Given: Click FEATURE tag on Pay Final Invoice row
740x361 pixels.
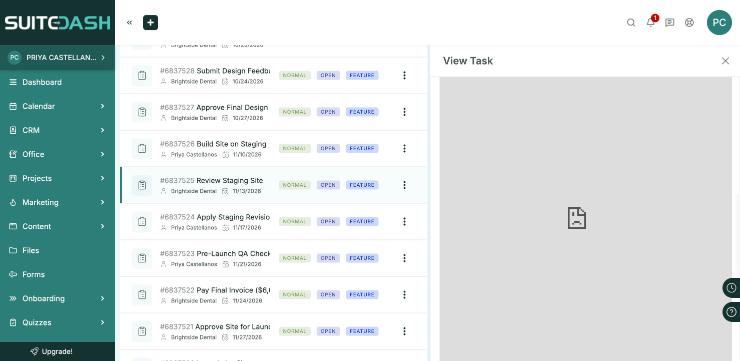Looking at the screenshot, I should pos(362,294).
